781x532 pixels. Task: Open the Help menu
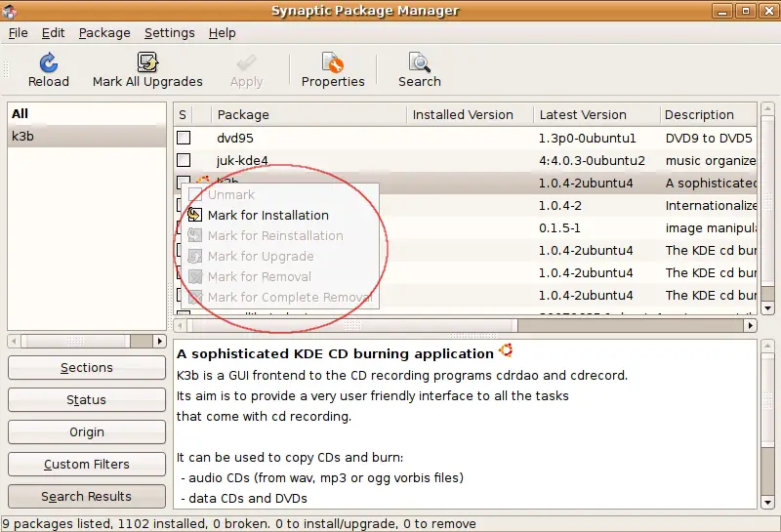[x=223, y=33]
